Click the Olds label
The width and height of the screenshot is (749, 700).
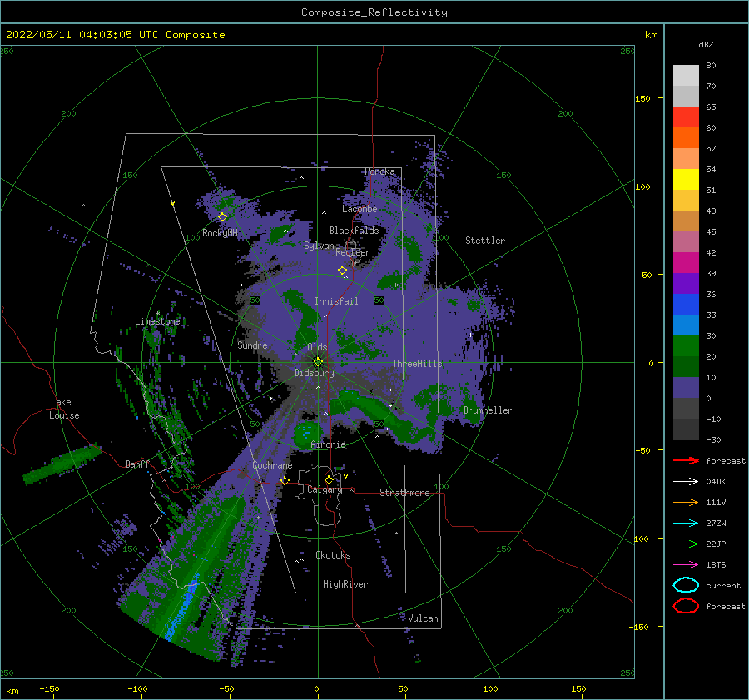(317, 347)
